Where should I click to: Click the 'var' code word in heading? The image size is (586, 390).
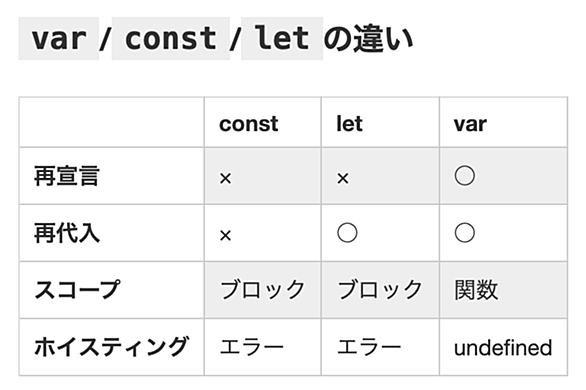coord(59,38)
